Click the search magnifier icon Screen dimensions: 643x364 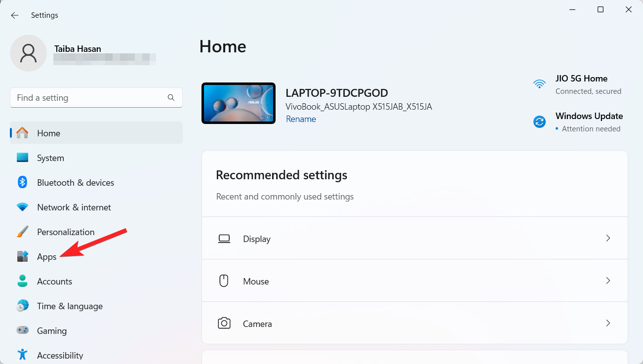(x=171, y=98)
